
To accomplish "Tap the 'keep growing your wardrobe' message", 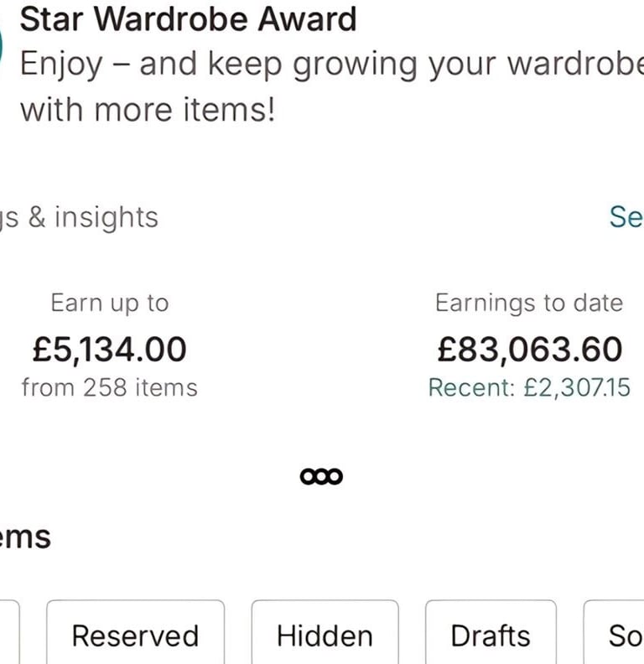I will click(332, 87).
